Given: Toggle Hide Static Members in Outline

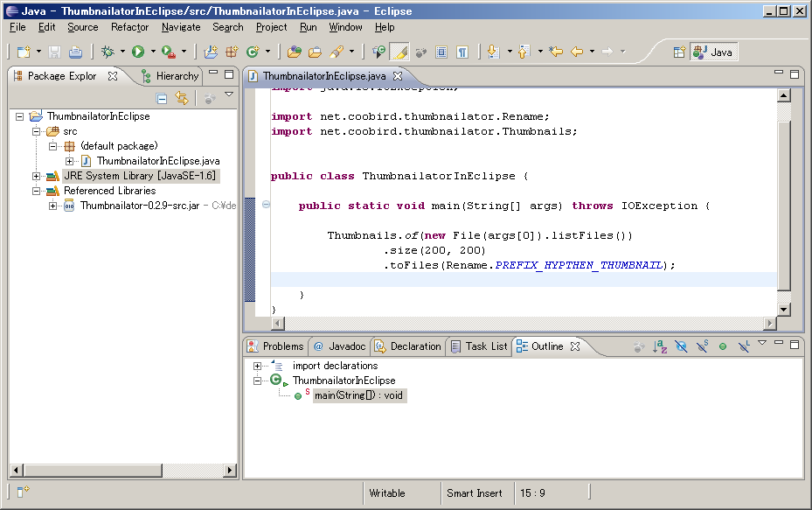Looking at the screenshot, I should coord(702,346).
